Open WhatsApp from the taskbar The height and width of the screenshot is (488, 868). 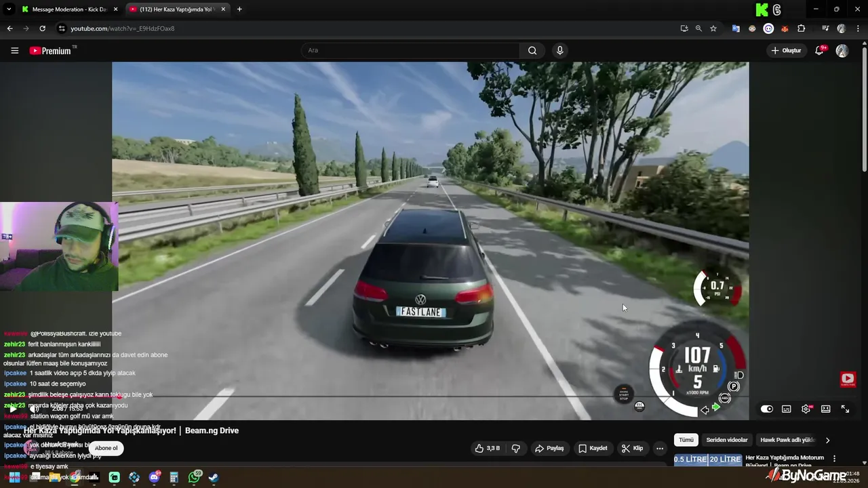coord(195,478)
